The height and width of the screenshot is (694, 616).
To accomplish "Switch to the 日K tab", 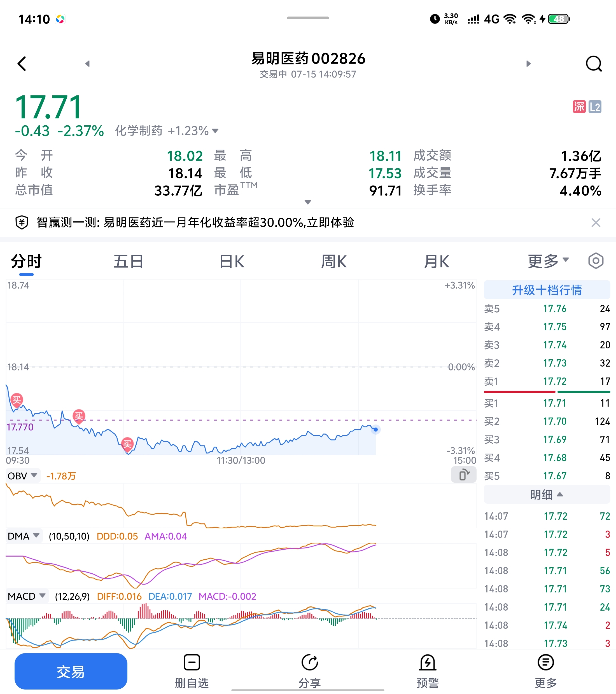I will 232,261.
